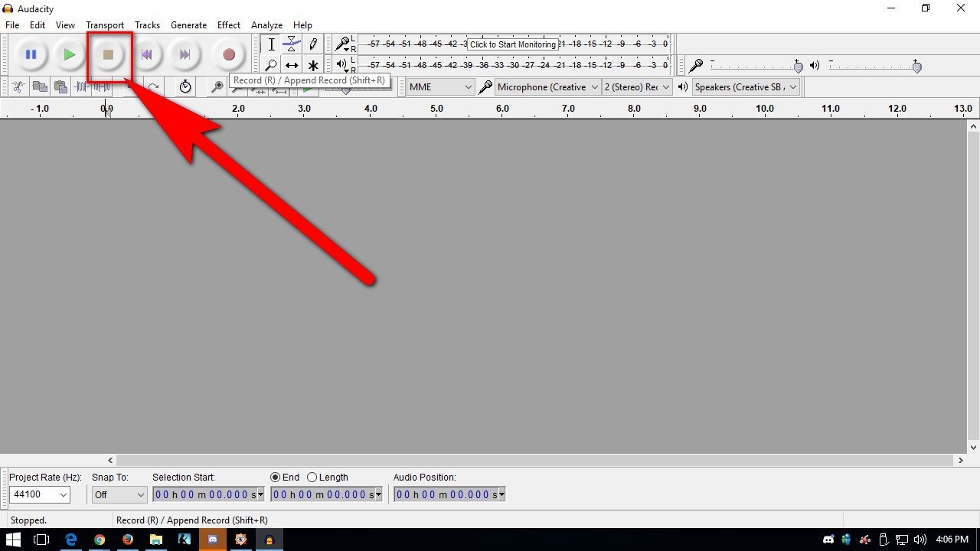Toggle the Sync-Lock Tracks clock icon
Screen dimensions: 980x551
[x=185, y=86]
